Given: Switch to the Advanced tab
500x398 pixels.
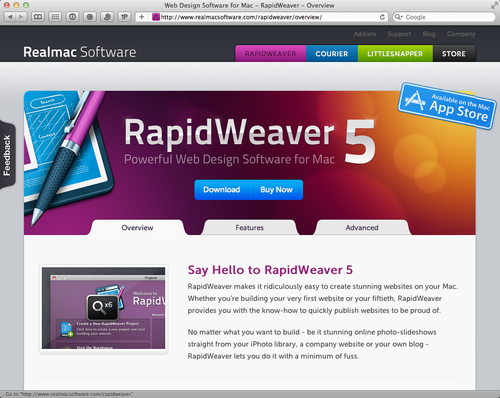Looking at the screenshot, I should point(362,228).
